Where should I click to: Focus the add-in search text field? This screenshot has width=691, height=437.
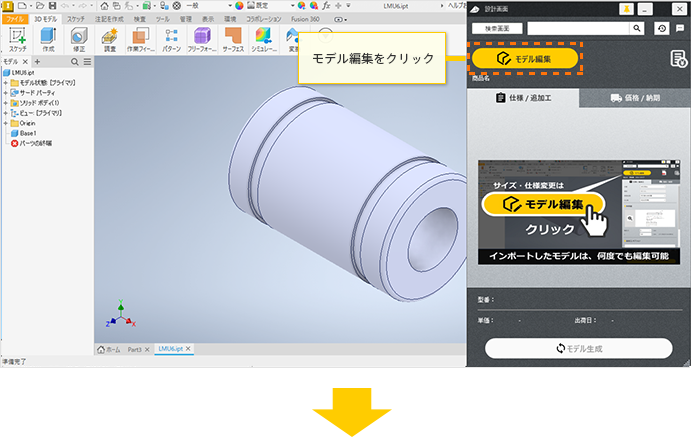578,29
